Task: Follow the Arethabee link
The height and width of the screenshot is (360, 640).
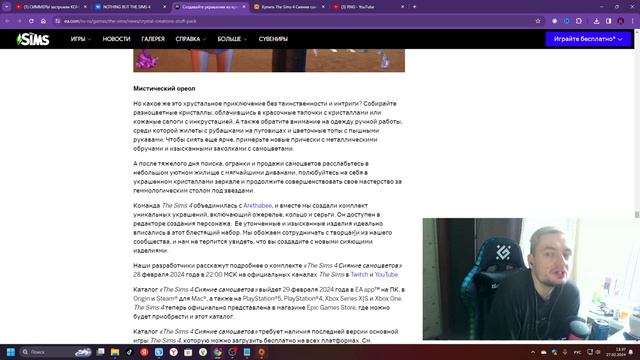Action: tap(258, 205)
